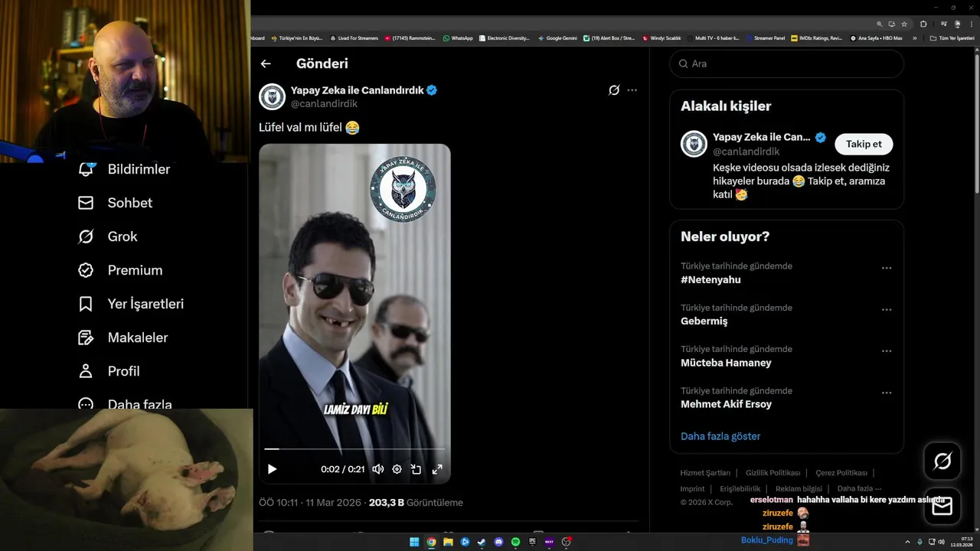Click the canlandirdik owl avatar on the post

click(273, 97)
